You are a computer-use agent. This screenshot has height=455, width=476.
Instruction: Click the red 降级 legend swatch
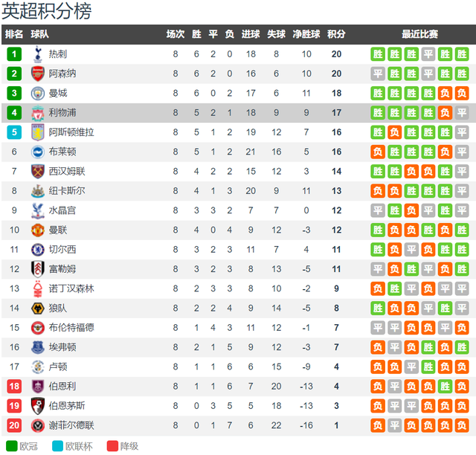click(x=113, y=446)
